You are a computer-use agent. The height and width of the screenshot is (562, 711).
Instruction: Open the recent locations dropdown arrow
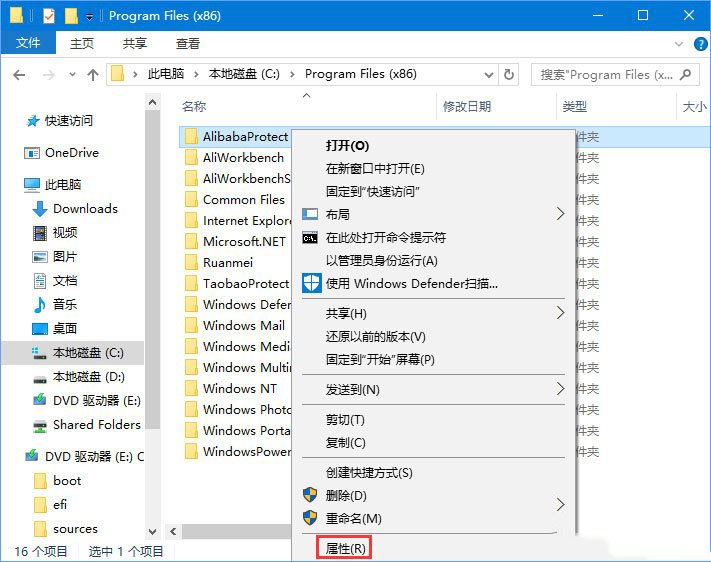coord(72,74)
